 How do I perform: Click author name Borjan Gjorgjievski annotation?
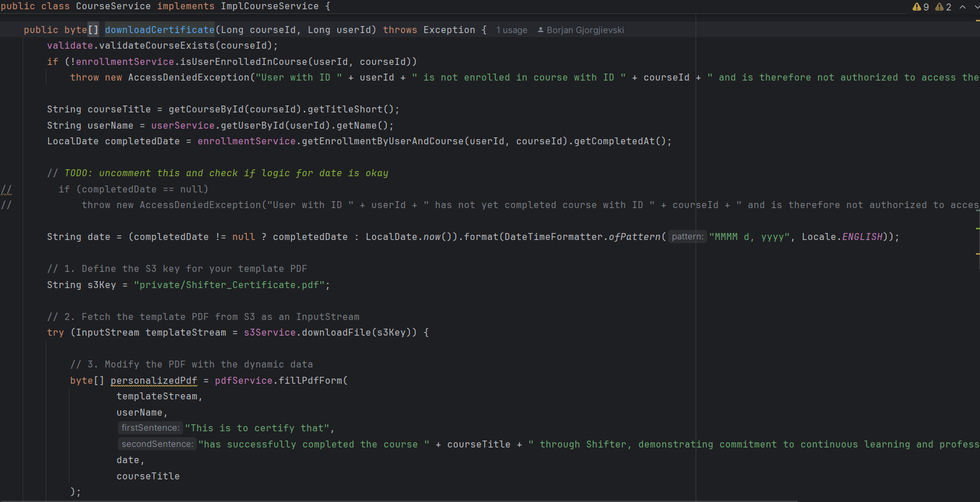(x=585, y=30)
